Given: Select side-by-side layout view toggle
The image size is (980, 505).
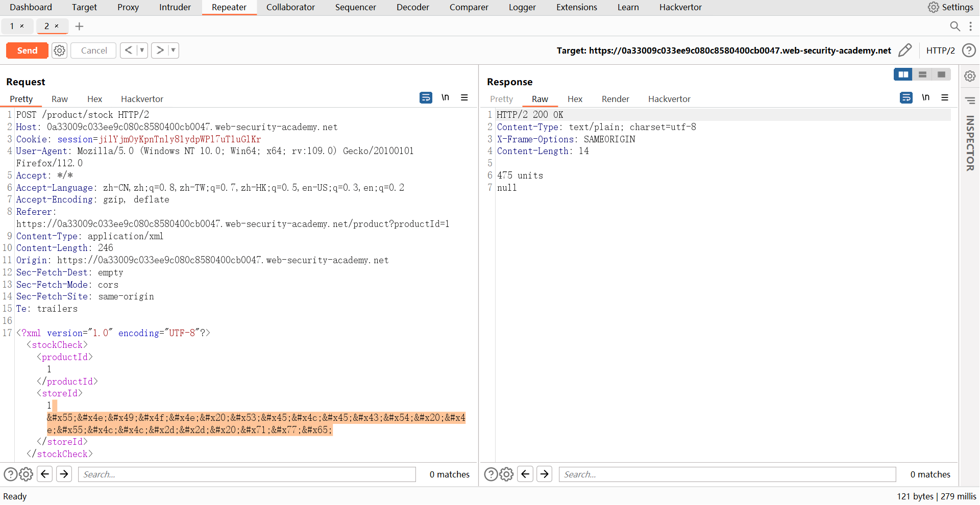Looking at the screenshot, I should pyautogui.click(x=903, y=74).
